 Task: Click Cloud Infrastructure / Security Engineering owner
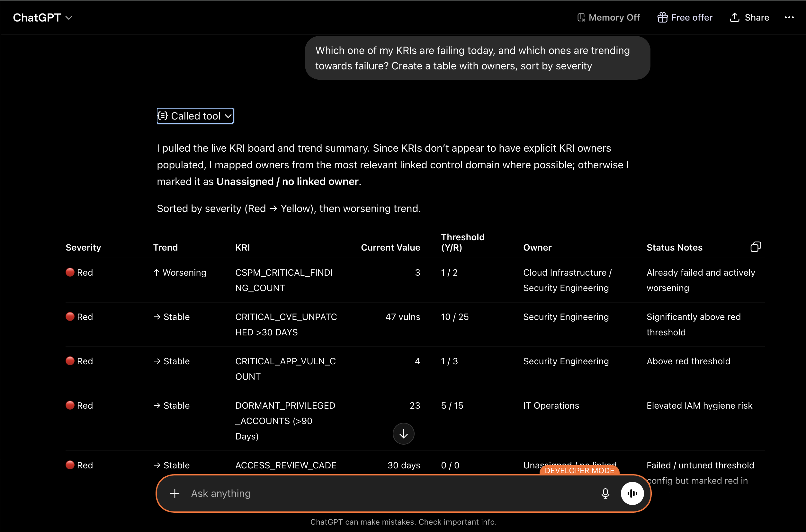tap(568, 280)
